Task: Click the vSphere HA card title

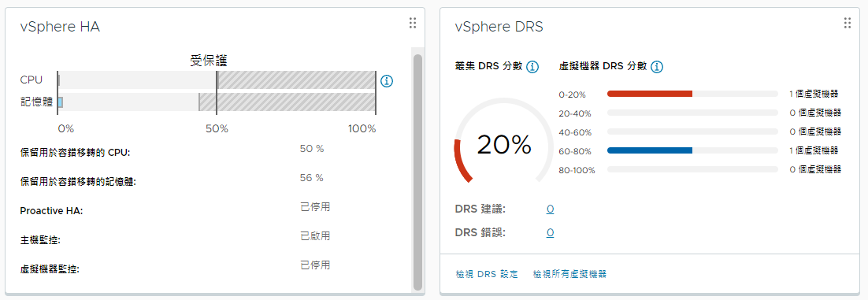Action: pos(60,27)
